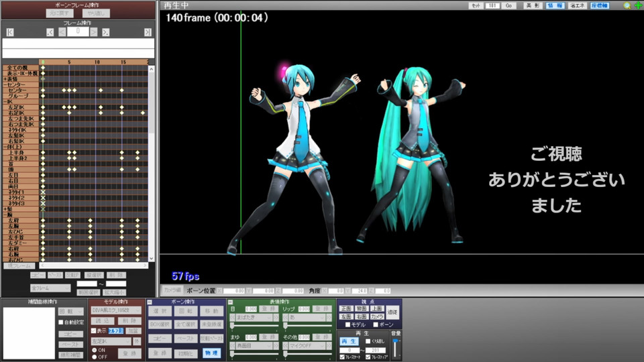Minimize the facial expression panel
The image size is (644, 362).
(x=230, y=302)
